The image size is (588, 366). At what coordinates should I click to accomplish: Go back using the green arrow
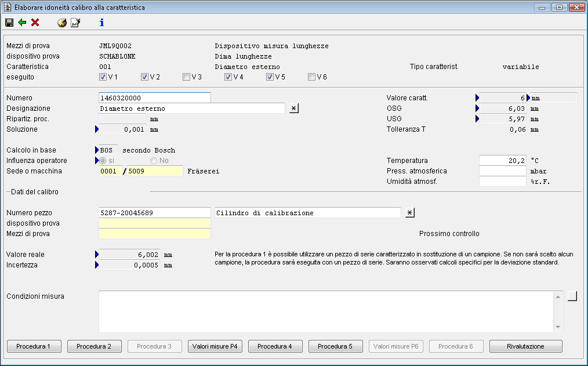point(22,23)
